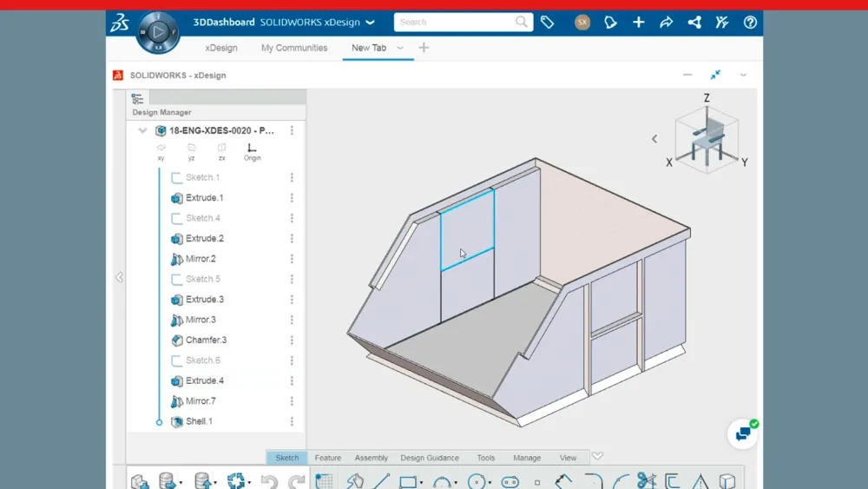Open options menu for 18-ENG-XDES-0020 part
The width and height of the screenshot is (868, 489).
pyautogui.click(x=292, y=130)
